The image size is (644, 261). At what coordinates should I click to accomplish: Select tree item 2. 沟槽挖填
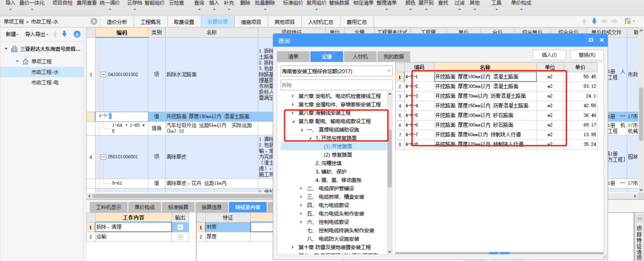coord(328,163)
